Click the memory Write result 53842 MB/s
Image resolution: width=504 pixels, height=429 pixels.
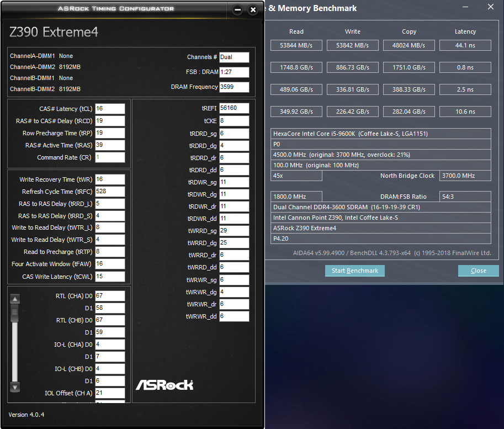[352, 45]
